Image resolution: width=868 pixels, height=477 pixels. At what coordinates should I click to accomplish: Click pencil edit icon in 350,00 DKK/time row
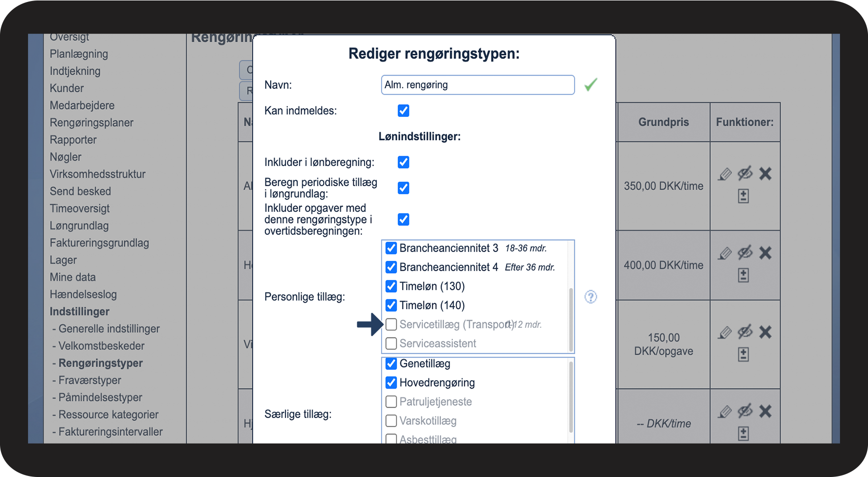click(725, 174)
